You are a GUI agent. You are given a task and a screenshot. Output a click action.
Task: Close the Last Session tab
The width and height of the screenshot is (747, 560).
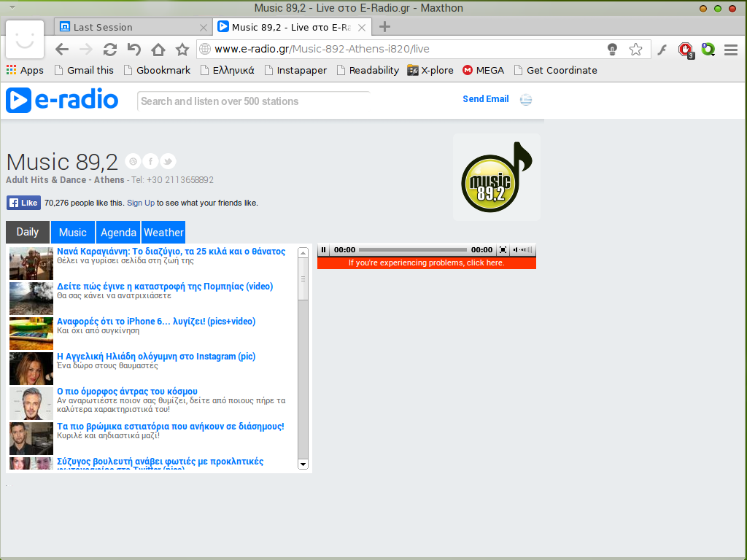204,28
